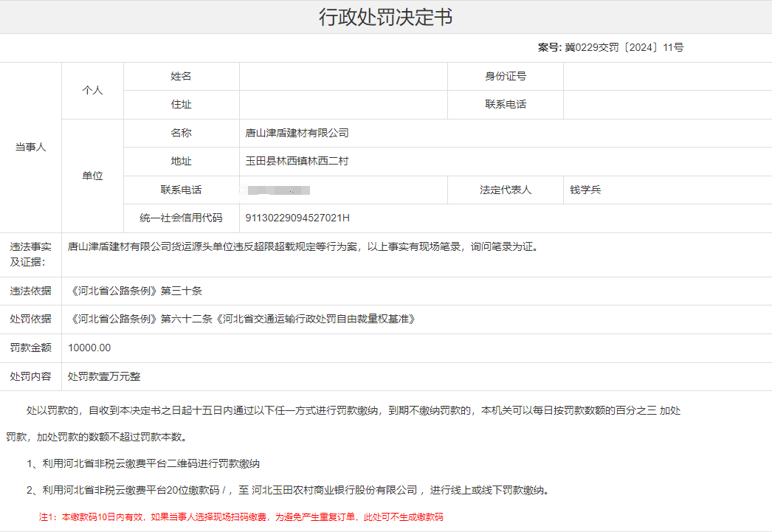Screen dimensions: 772x532
Task: Click the empty 姓名 value cell
Action: 343,76
